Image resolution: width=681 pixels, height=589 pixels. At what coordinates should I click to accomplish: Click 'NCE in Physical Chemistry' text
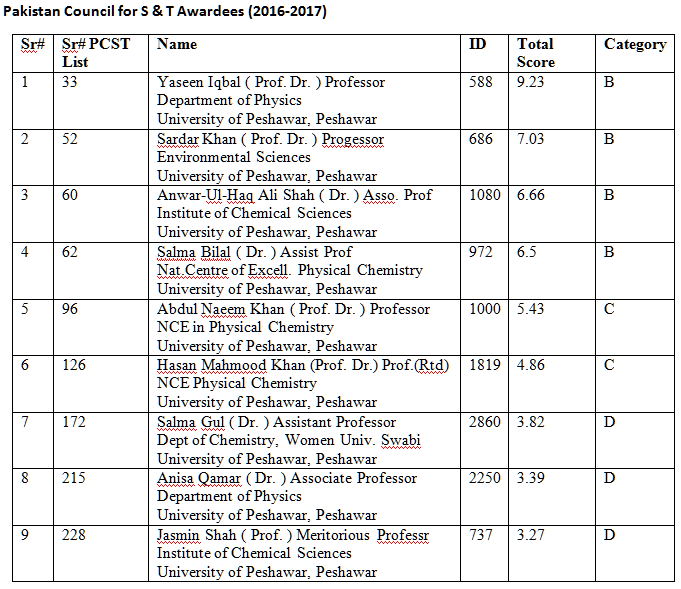pos(245,327)
